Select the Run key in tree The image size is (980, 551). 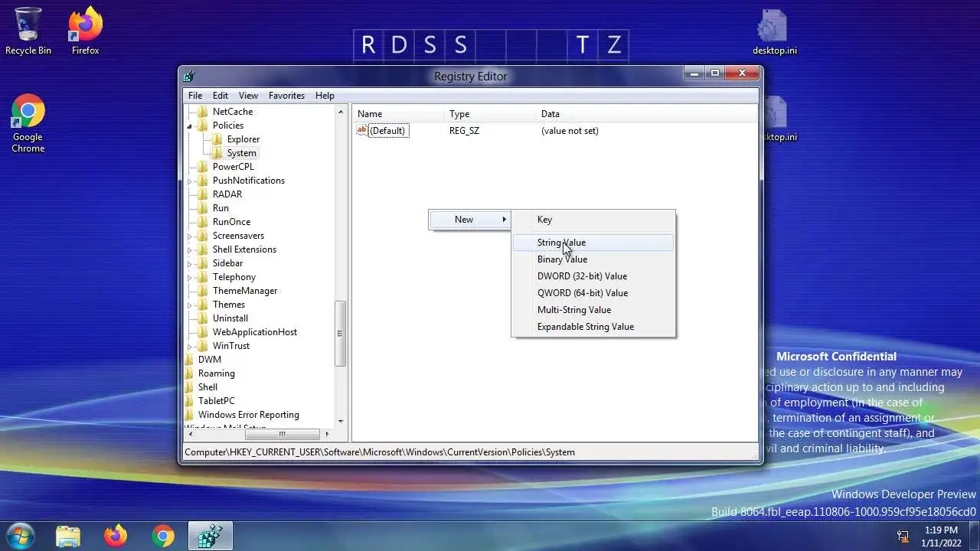(220, 208)
